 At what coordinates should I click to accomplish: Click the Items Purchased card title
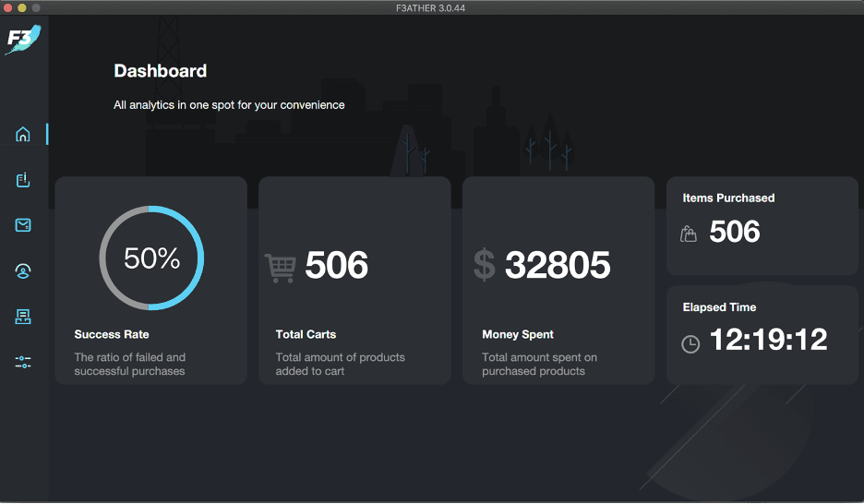click(x=728, y=198)
